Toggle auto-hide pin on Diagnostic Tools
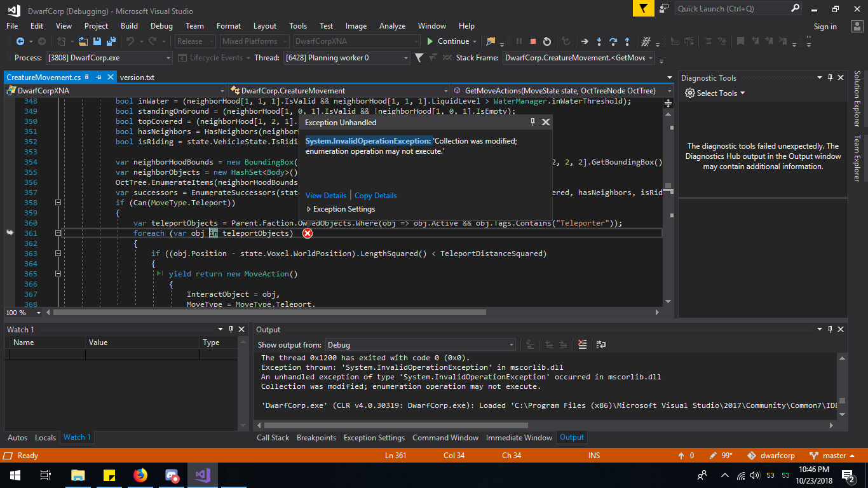This screenshot has height=488, width=868. coord(830,78)
